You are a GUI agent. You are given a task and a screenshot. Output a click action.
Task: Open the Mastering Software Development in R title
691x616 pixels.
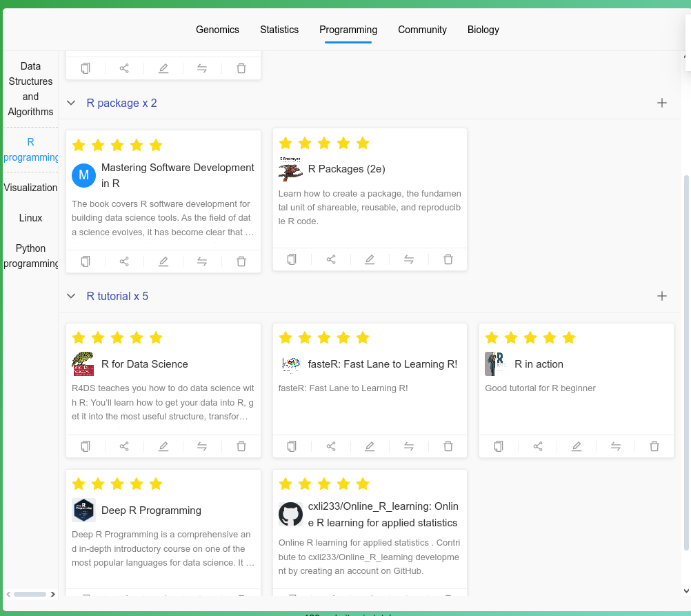178,175
